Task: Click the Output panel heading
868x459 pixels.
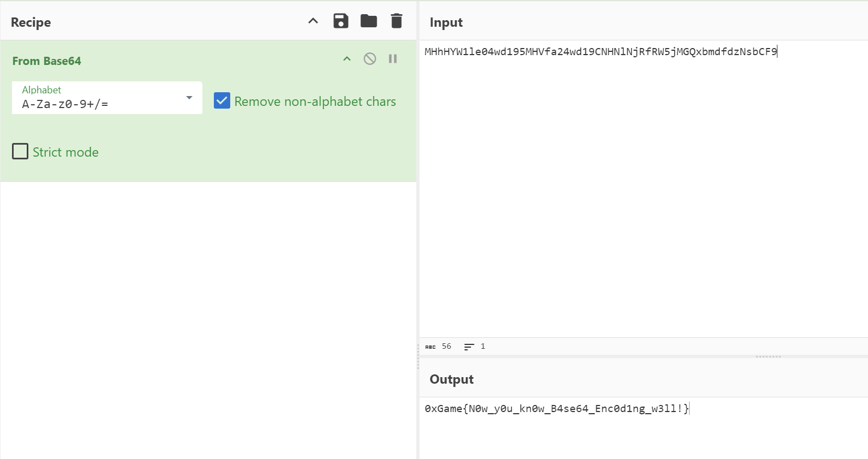Action: (451, 379)
